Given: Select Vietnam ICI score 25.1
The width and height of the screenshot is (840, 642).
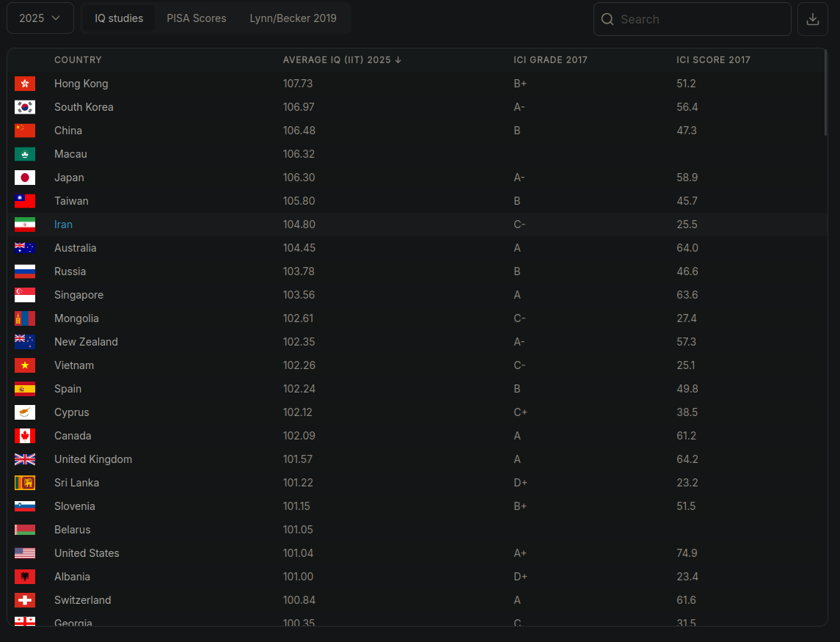Looking at the screenshot, I should coord(686,365).
